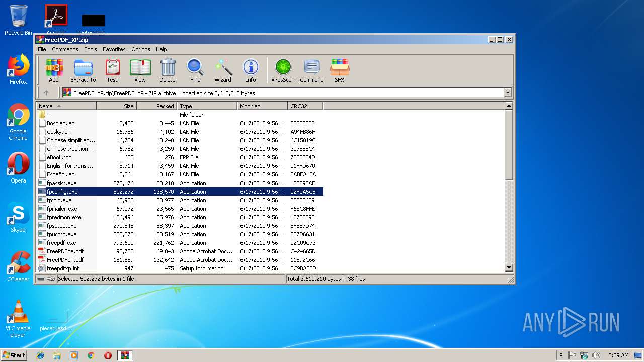Sort by the Size column header

tap(116, 106)
